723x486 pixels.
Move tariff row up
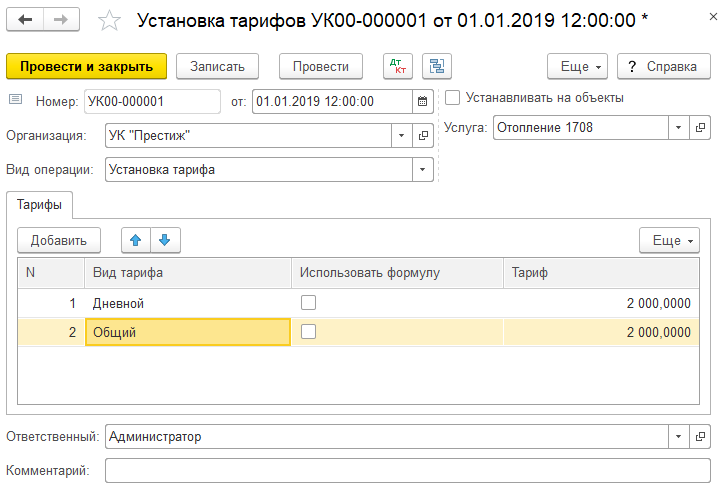click(135, 240)
